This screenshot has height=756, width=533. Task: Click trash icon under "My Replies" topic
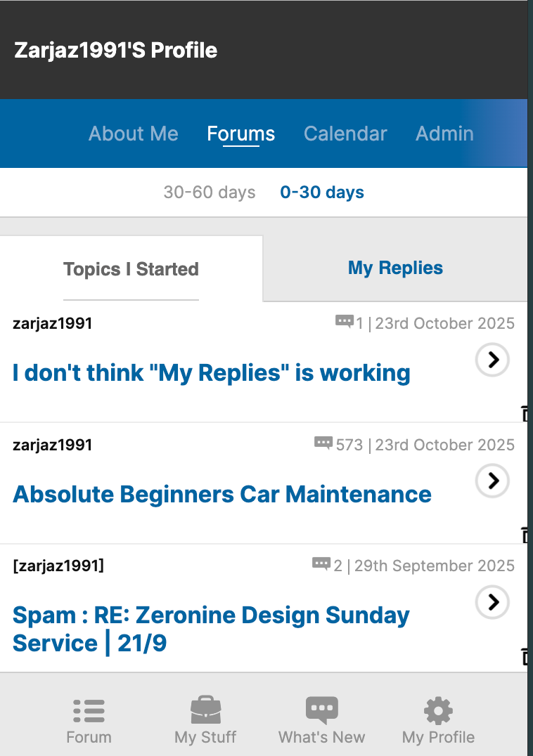pos(525,413)
